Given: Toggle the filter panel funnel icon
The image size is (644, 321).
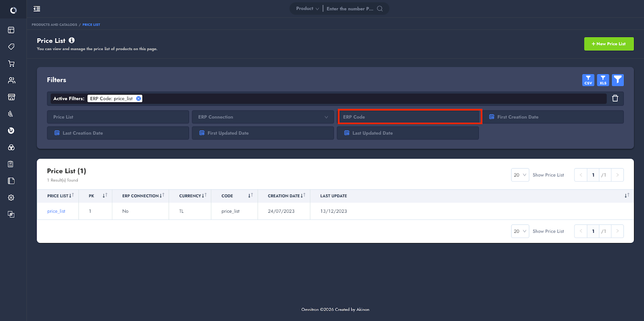Looking at the screenshot, I should tap(617, 80).
